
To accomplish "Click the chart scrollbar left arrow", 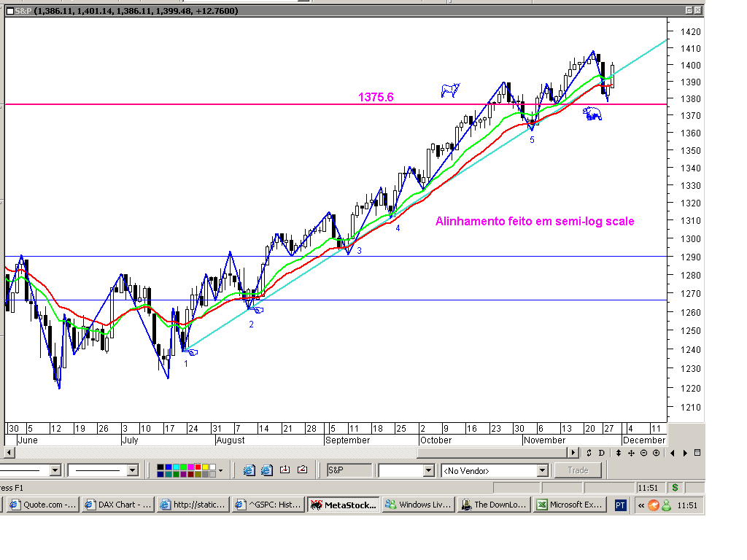I will pyautogui.click(x=9, y=452).
